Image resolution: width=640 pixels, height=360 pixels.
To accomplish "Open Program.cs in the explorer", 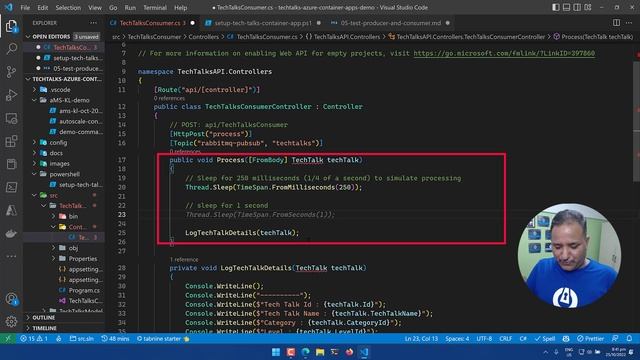I will point(84,290).
